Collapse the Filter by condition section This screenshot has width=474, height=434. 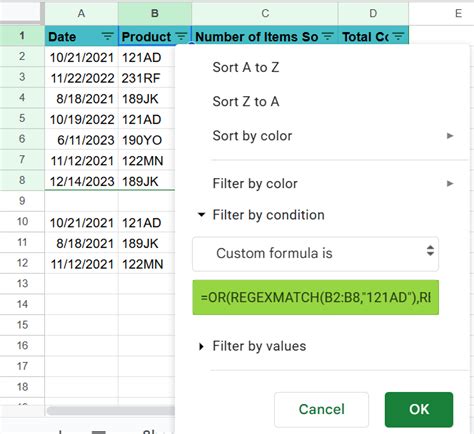pos(201,215)
